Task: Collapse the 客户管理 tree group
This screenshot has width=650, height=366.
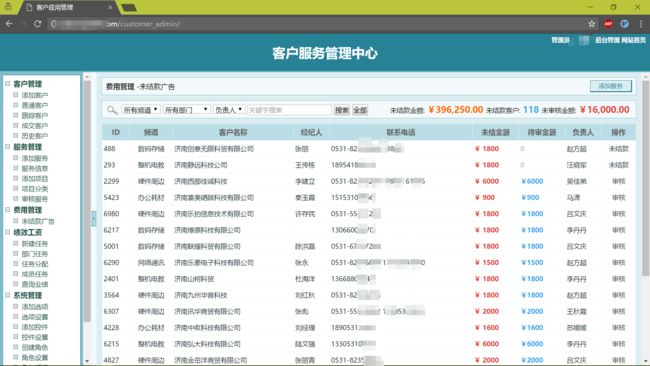Action: [7, 84]
